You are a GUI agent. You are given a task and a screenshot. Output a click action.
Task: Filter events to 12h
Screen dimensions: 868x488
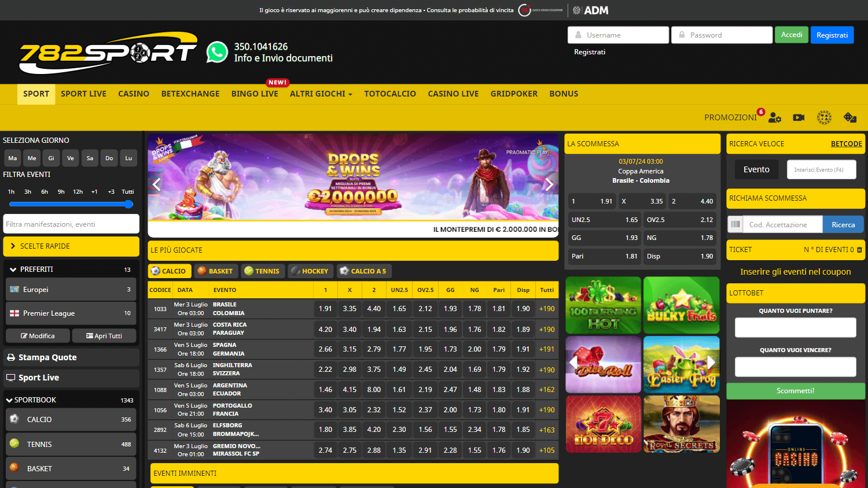(x=78, y=191)
